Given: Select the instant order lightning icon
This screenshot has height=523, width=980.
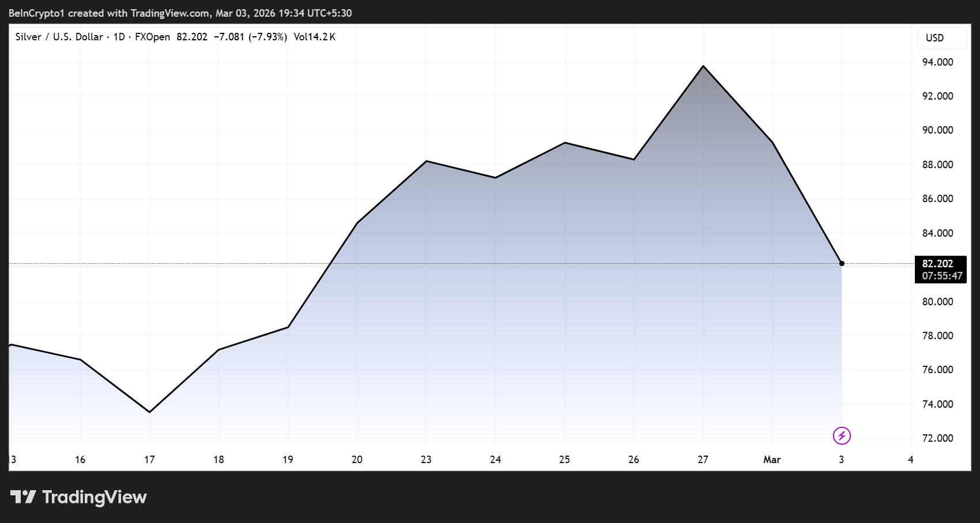Looking at the screenshot, I should [x=842, y=436].
